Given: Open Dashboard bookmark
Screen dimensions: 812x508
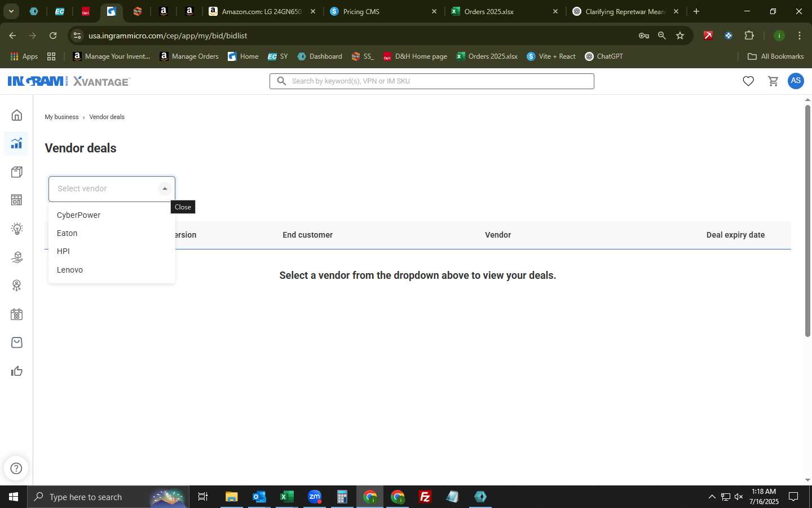Looking at the screenshot, I should tap(320, 56).
